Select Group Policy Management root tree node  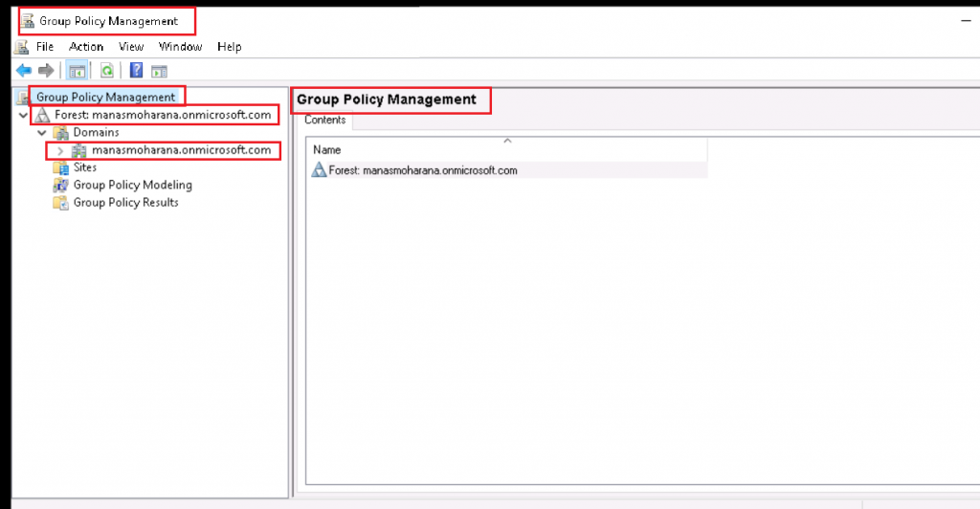tap(105, 97)
